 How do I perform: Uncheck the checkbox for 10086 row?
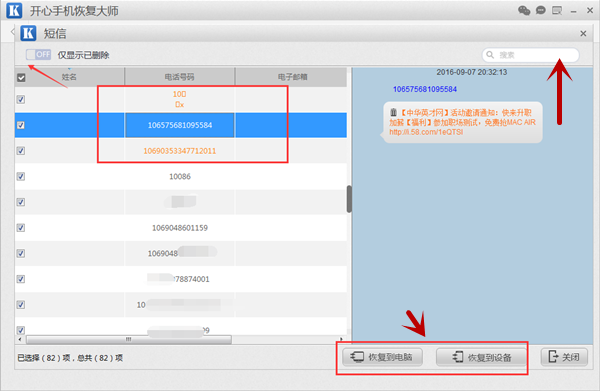pyautogui.click(x=21, y=176)
